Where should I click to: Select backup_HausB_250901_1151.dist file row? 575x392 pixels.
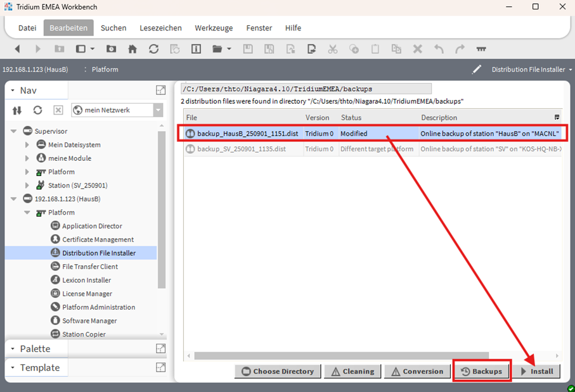tap(373, 134)
